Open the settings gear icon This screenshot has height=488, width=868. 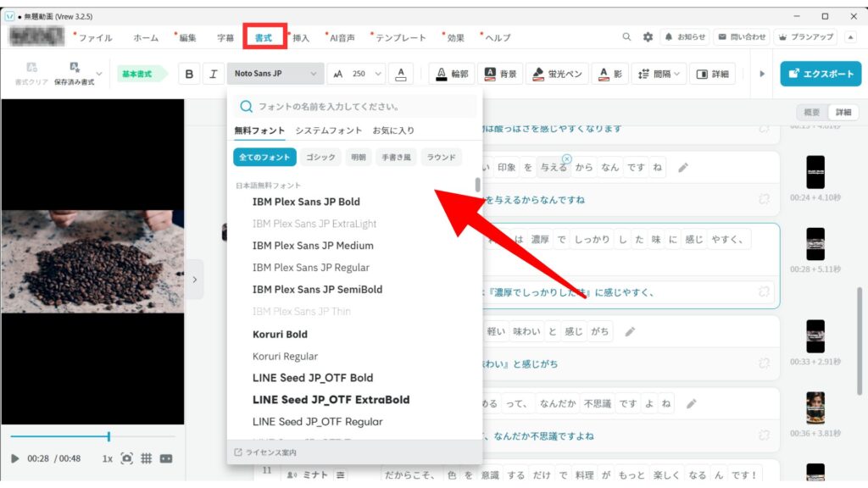click(648, 37)
